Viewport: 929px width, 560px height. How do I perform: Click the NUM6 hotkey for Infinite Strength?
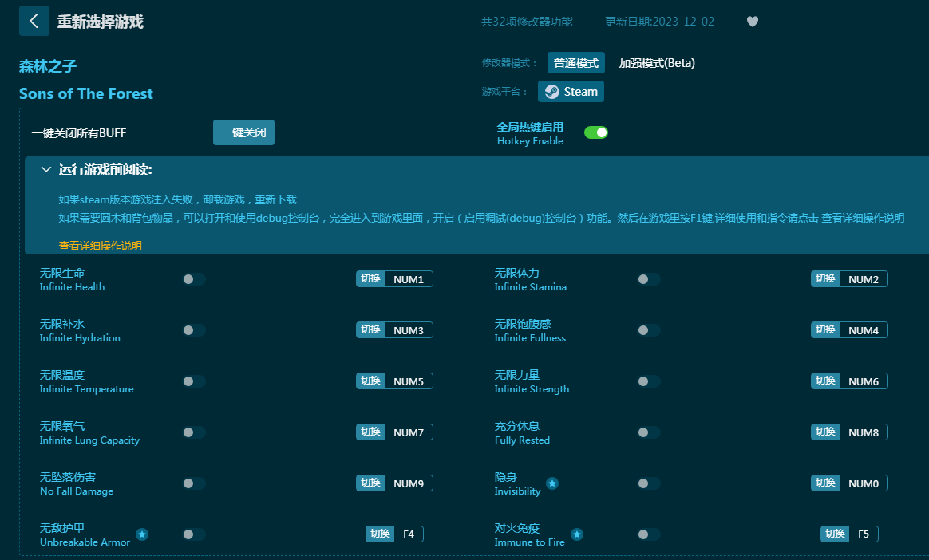click(850, 381)
